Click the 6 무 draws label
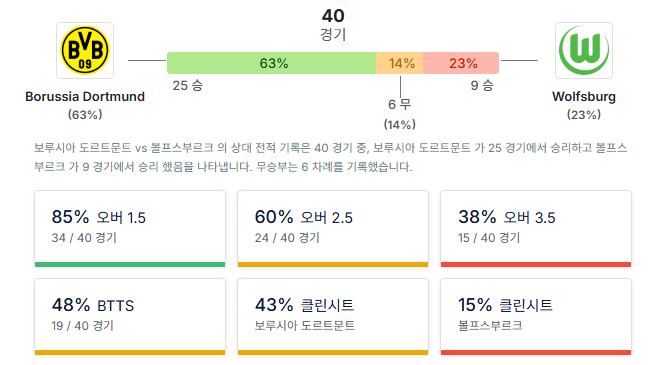Image resolution: width=666 pixels, height=365 pixels. point(400,104)
